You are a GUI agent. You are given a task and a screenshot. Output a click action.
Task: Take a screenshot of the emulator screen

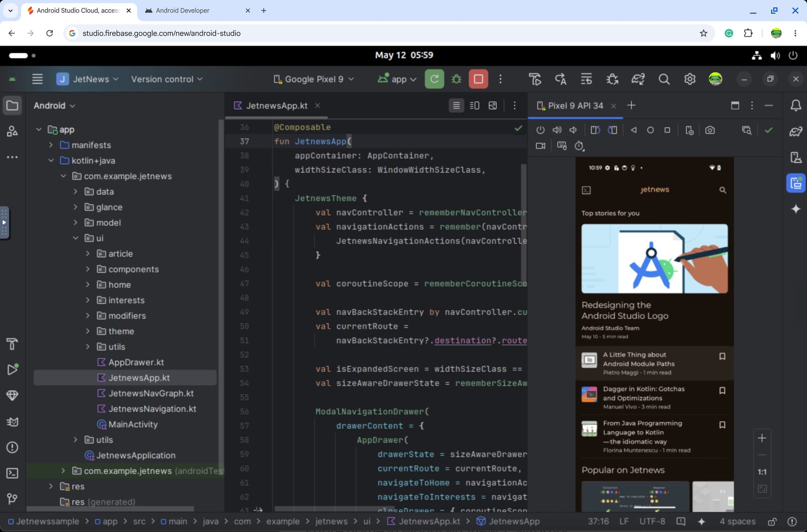pos(710,130)
